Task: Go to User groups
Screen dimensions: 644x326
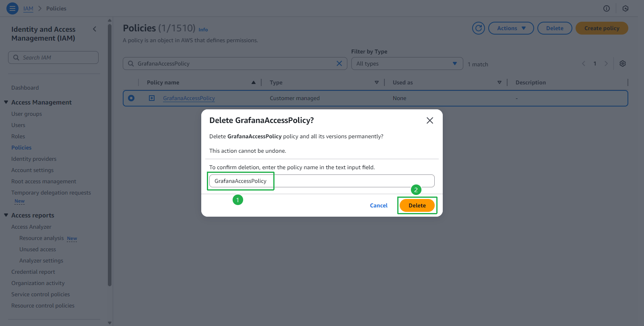Action: [x=27, y=114]
